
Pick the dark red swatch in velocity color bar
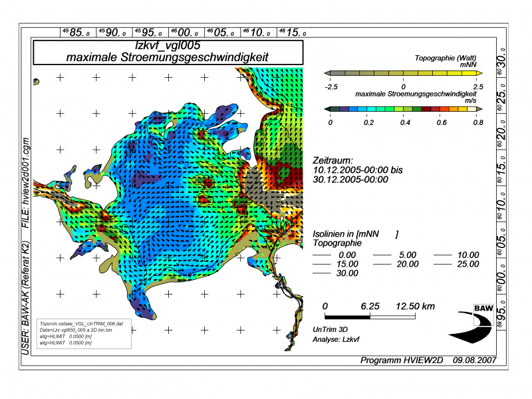(426, 109)
